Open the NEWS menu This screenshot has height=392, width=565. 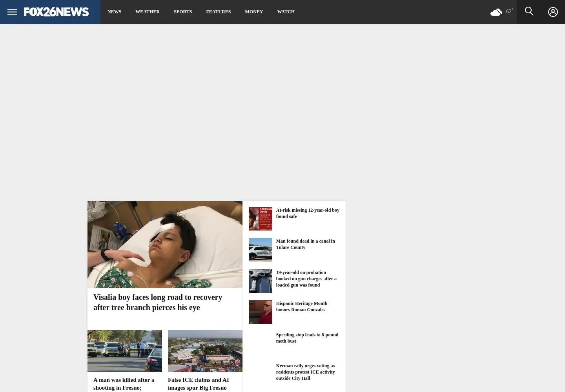(x=114, y=12)
